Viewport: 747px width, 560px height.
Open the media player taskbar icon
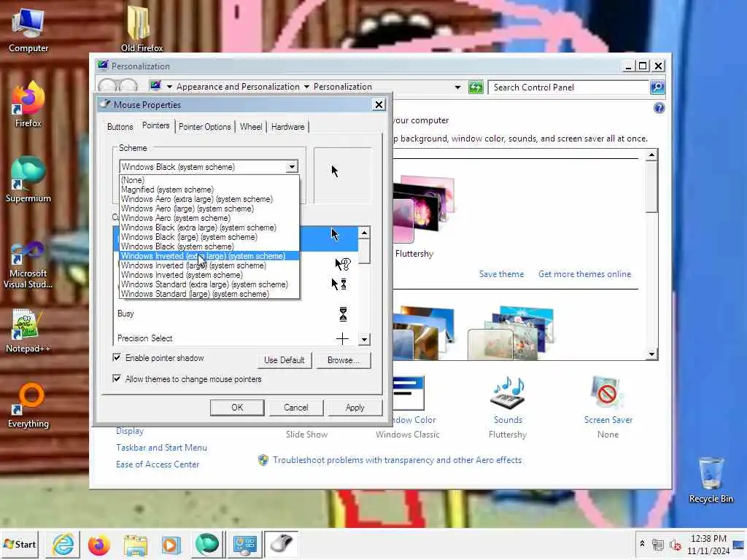171,545
